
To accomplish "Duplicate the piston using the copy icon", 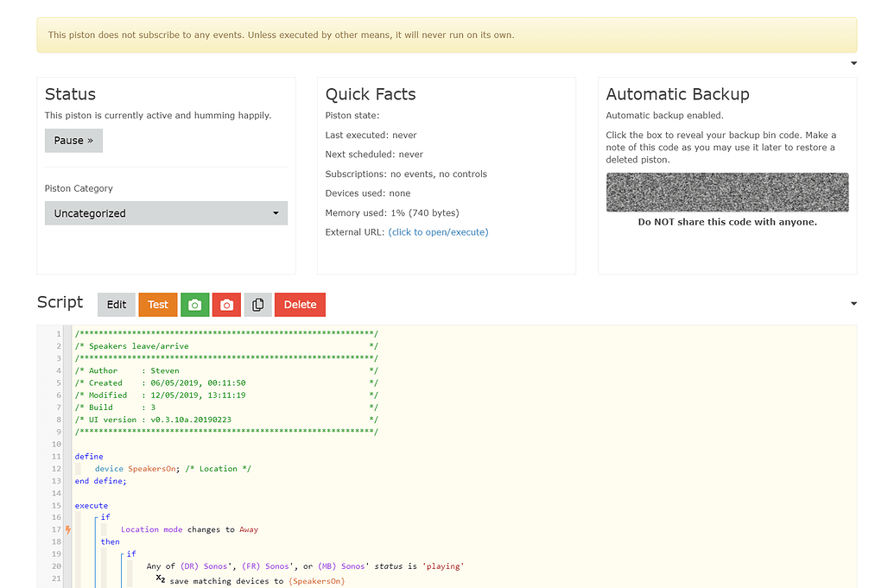I will [x=257, y=305].
